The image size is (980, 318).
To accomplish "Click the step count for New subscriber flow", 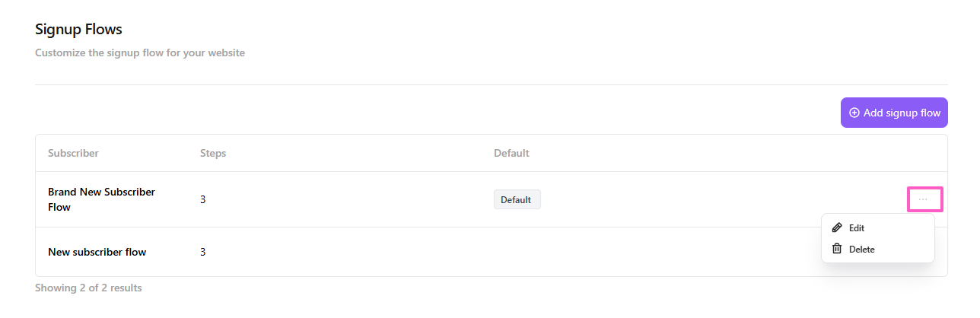I will tap(203, 252).
